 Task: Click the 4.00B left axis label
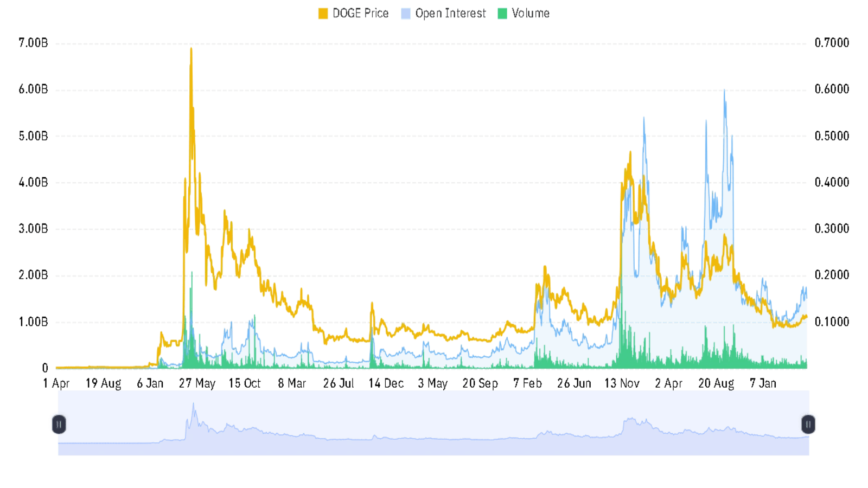pos(33,182)
